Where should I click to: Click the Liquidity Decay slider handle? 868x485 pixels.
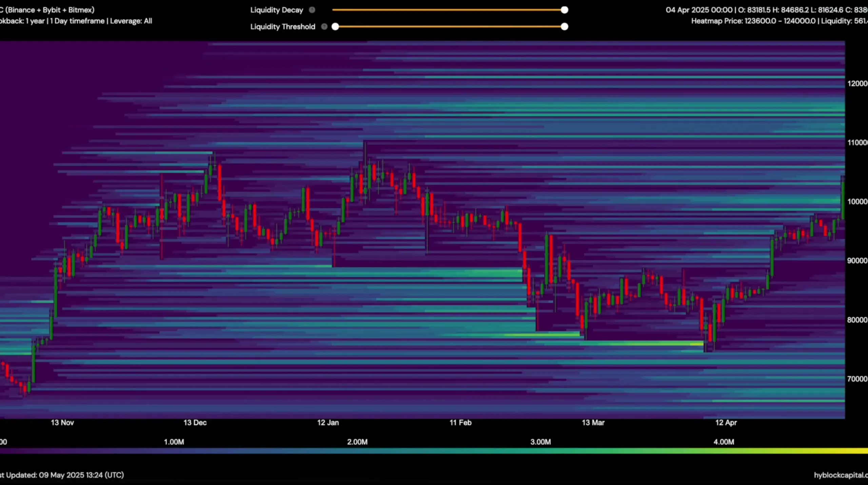point(564,10)
